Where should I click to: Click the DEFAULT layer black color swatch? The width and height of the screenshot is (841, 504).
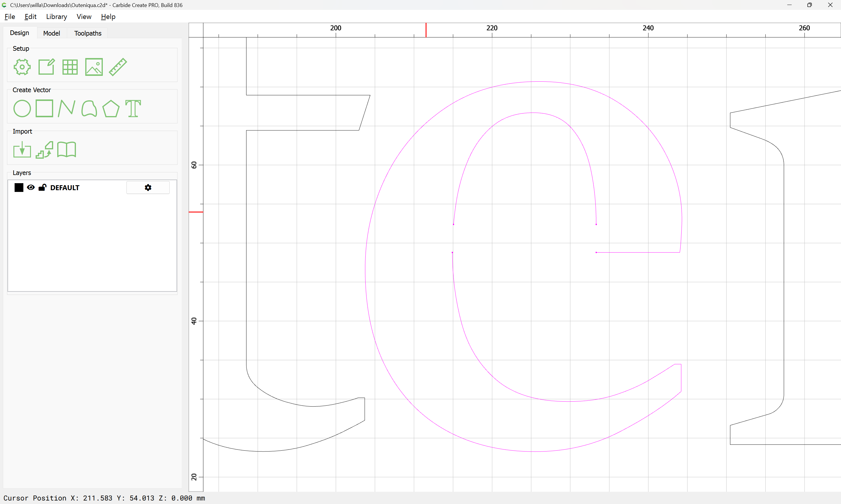pyautogui.click(x=19, y=188)
